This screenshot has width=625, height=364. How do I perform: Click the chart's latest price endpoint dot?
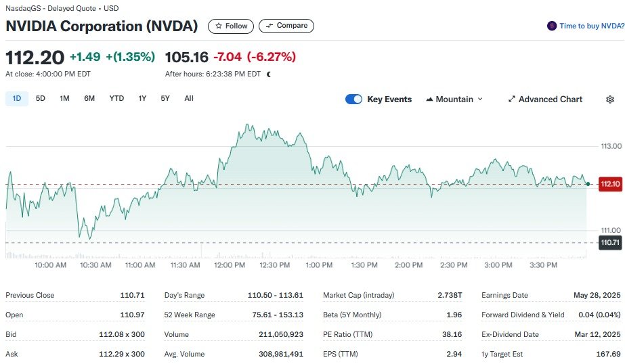pos(587,184)
